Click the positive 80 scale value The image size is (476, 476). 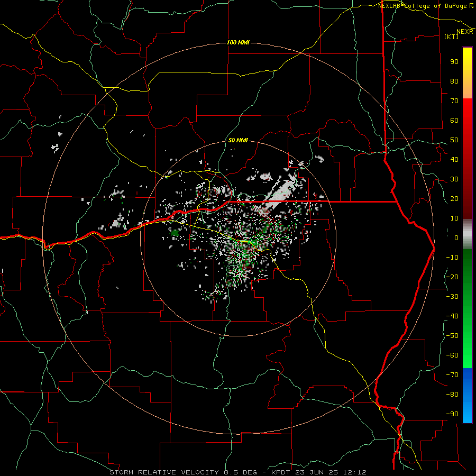coord(454,81)
